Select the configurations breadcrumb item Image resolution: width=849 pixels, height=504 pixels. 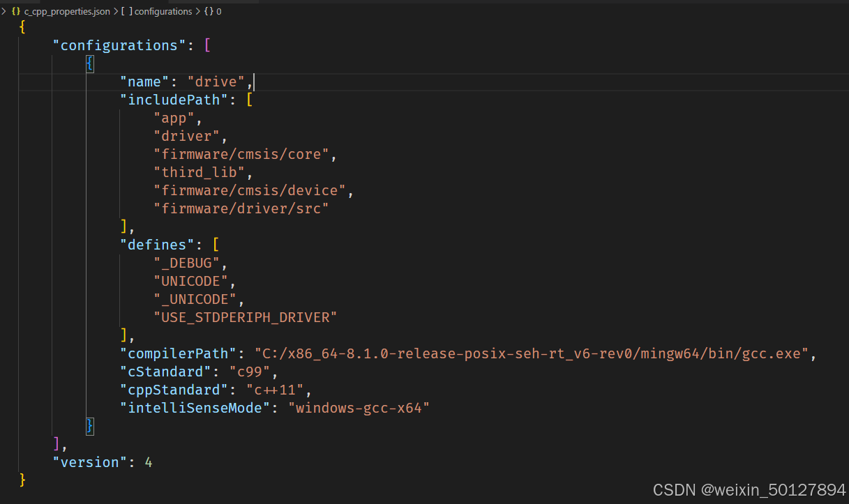[163, 11]
